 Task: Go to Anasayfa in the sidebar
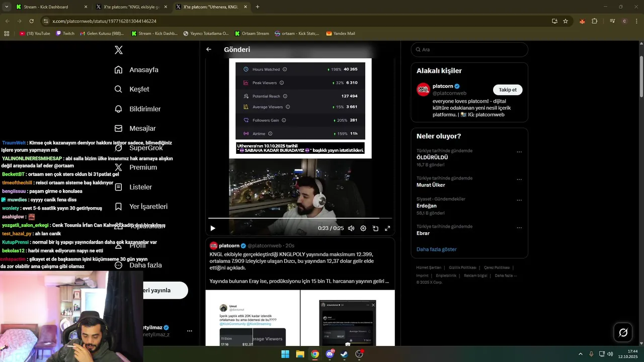pyautogui.click(x=136, y=70)
